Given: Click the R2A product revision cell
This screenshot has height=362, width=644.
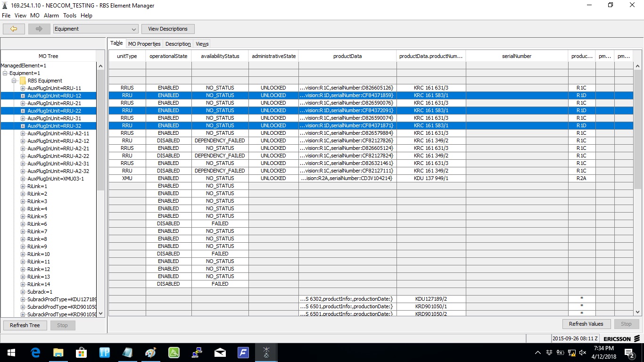Looking at the screenshot, I should pyautogui.click(x=582, y=179).
